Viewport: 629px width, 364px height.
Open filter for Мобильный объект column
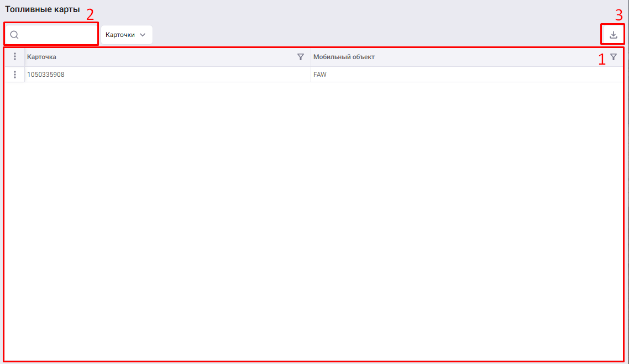(614, 57)
